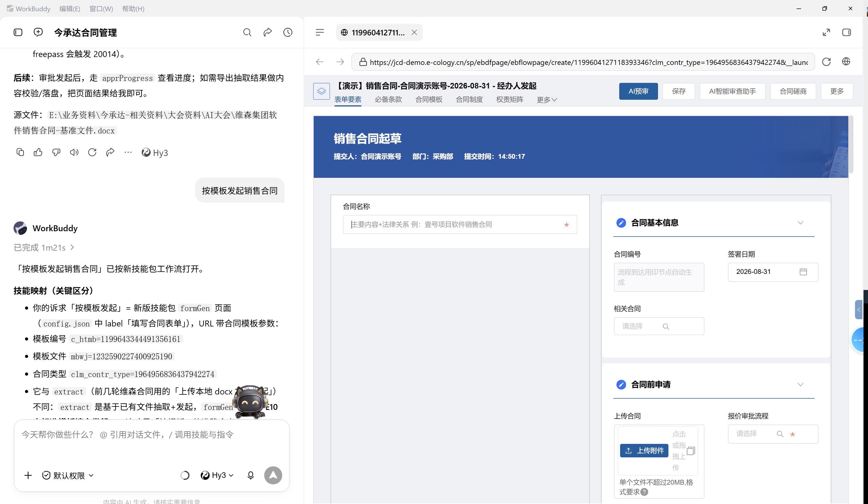Dislike the assistant reply with thumbs down
This screenshot has width=868, height=504.
(56, 152)
